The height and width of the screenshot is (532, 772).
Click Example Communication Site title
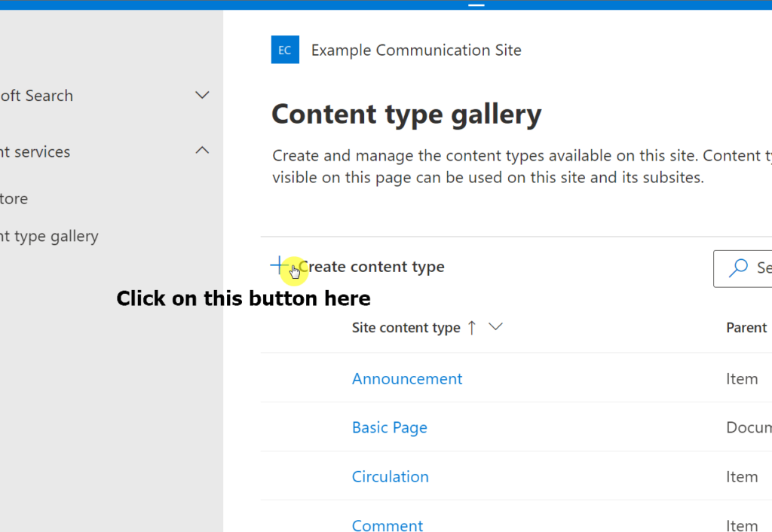(x=416, y=50)
